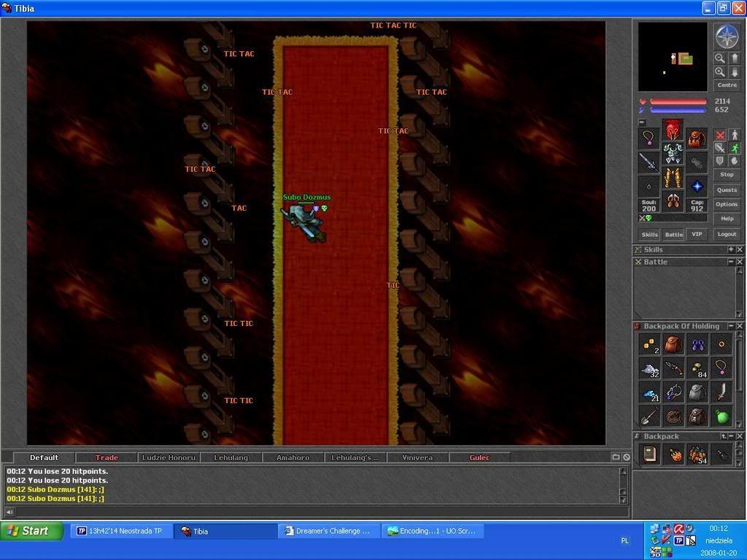This screenshot has width=747, height=560.
Task: Switch to the Default chat tab
Action: tap(44, 458)
